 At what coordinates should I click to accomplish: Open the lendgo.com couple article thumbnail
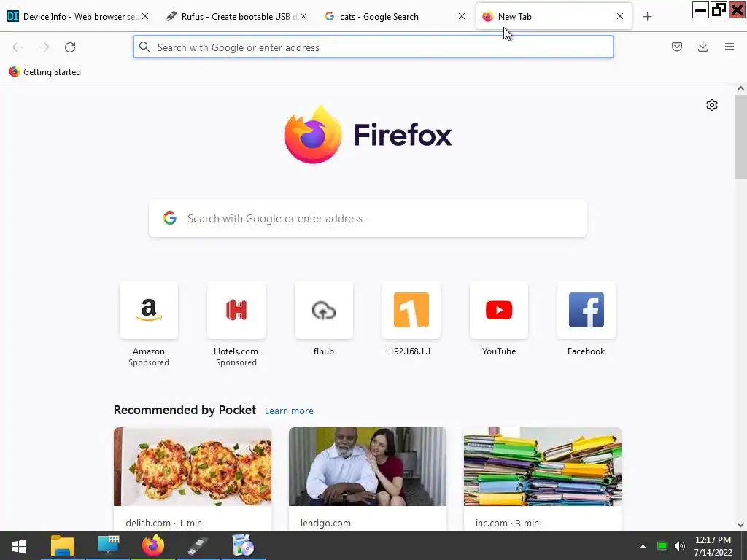point(368,467)
